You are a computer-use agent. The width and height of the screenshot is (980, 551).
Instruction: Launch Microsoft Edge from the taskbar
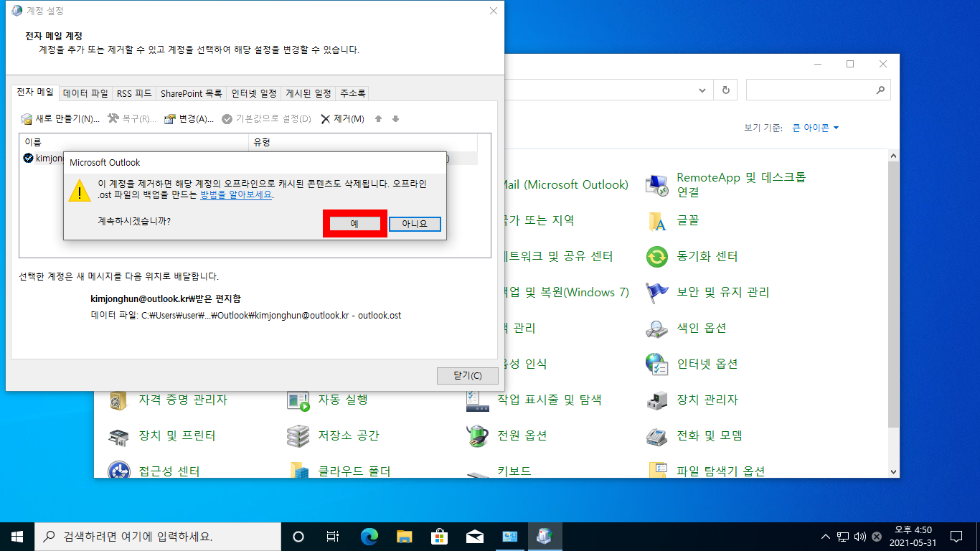click(x=369, y=537)
